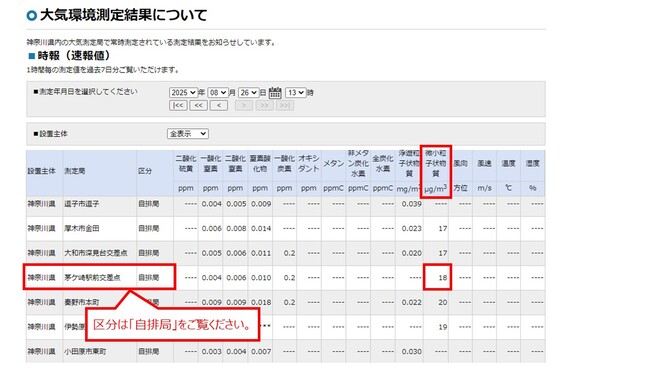
Task: Click the 風向 column header
Action: (460, 163)
